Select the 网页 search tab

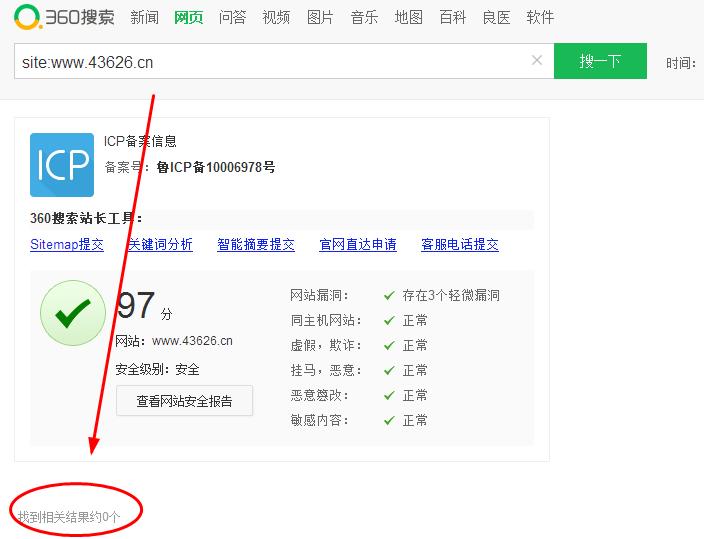(x=189, y=18)
